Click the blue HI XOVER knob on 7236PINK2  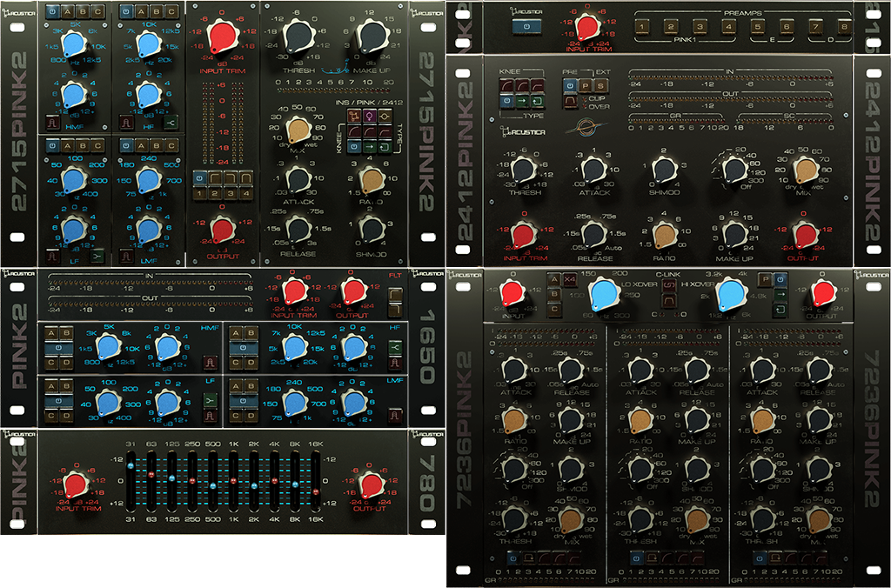click(731, 295)
